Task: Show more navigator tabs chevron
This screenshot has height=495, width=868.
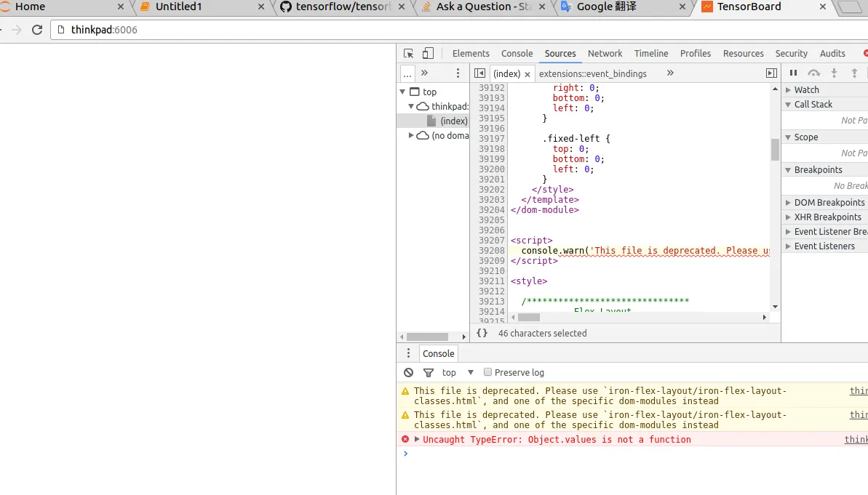Action: tap(425, 73)
